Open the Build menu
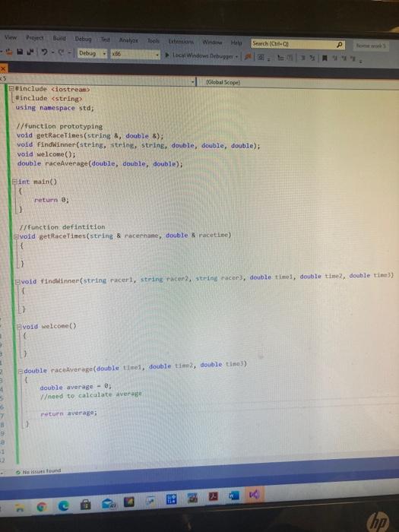This screenshot has height=532, width=399. click(x=59, y=38)
